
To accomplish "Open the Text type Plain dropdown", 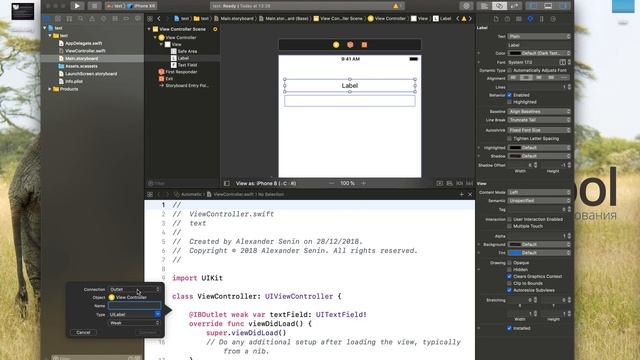I will pos(539,36).
